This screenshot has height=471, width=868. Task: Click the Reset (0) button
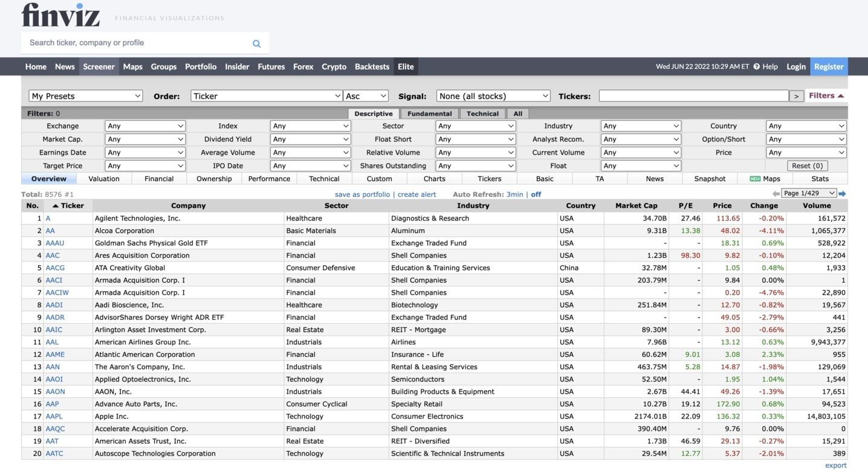coord(807,165)
